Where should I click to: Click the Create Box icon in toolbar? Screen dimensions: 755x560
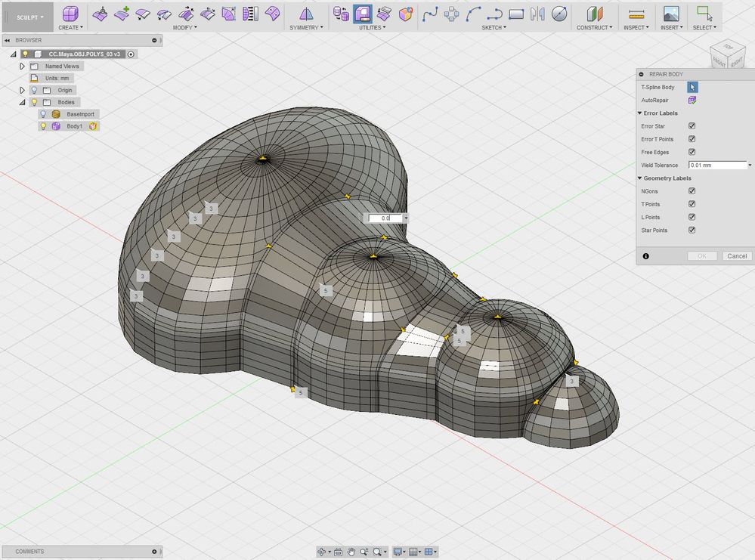70,14
